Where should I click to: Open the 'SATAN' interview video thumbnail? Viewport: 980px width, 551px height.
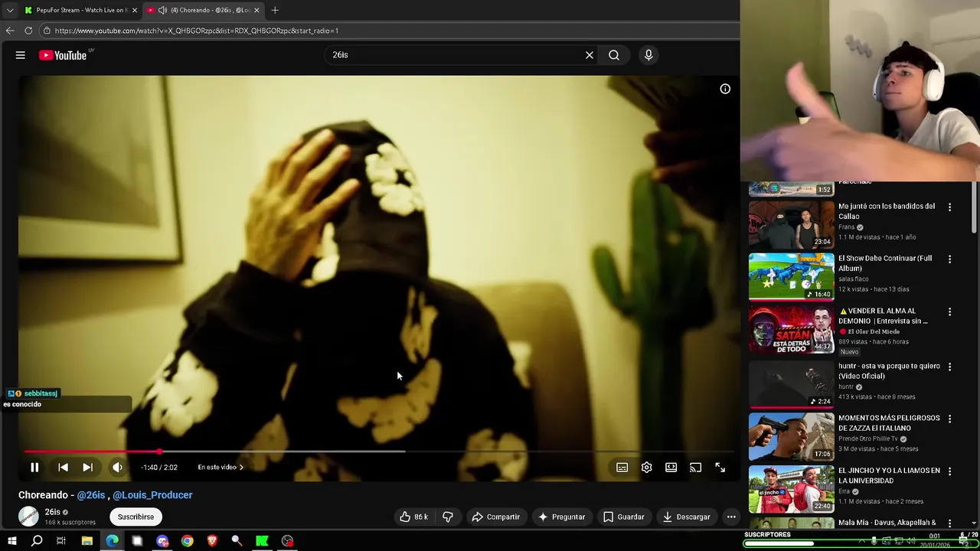(791, 330)
